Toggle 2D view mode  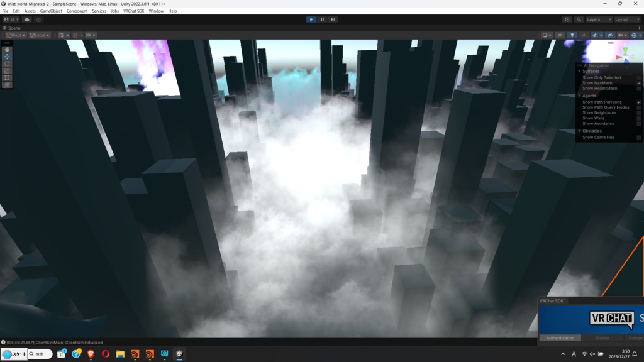(x=560, y=35)
